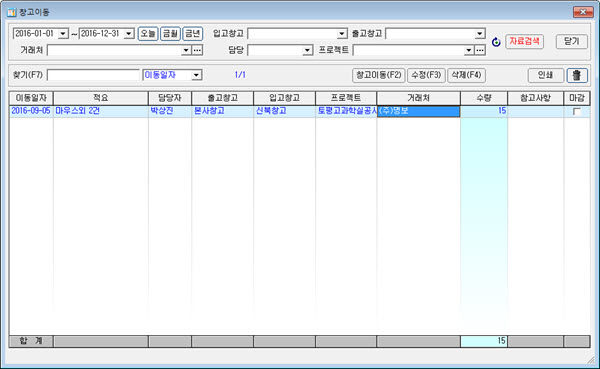This screenshot has height=369, width=600.
Task: Click the 입고창고 column header
Action: [284, 98]
